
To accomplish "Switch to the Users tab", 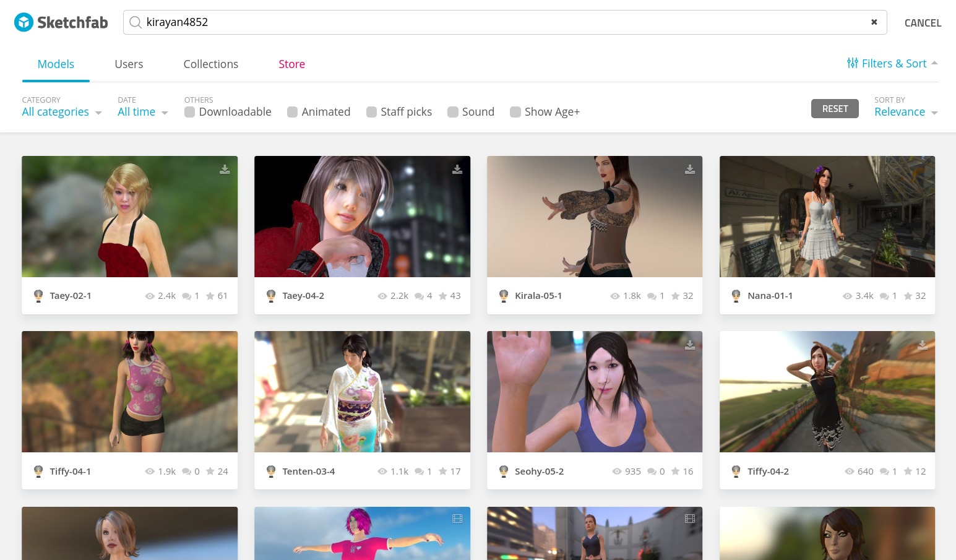I will tap(129, 64).
